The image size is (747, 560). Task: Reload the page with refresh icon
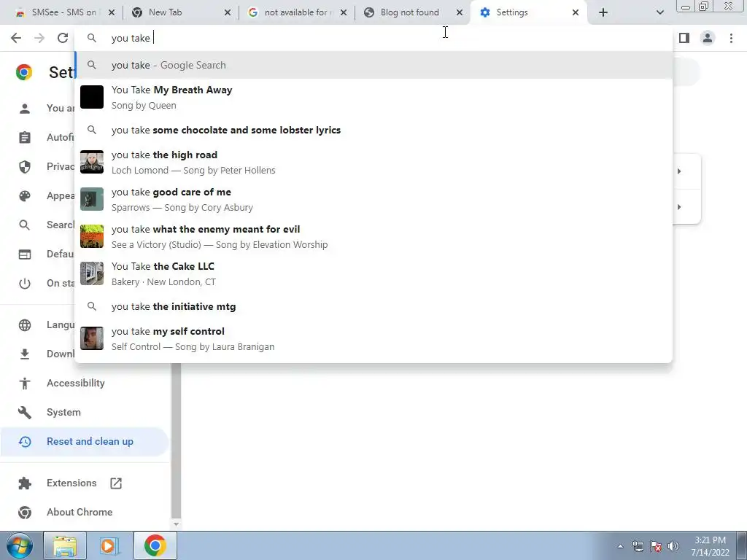click(63, 38)
